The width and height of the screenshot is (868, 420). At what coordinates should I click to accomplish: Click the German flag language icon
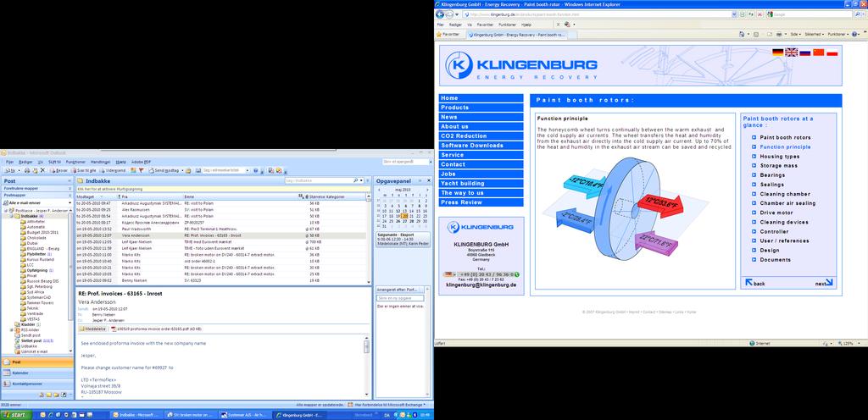click(778, 52)
